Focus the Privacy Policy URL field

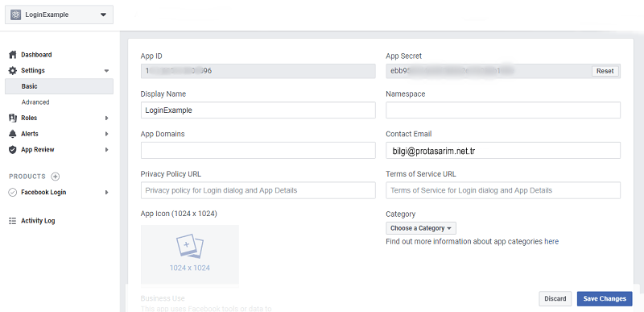tap(258, 191)
